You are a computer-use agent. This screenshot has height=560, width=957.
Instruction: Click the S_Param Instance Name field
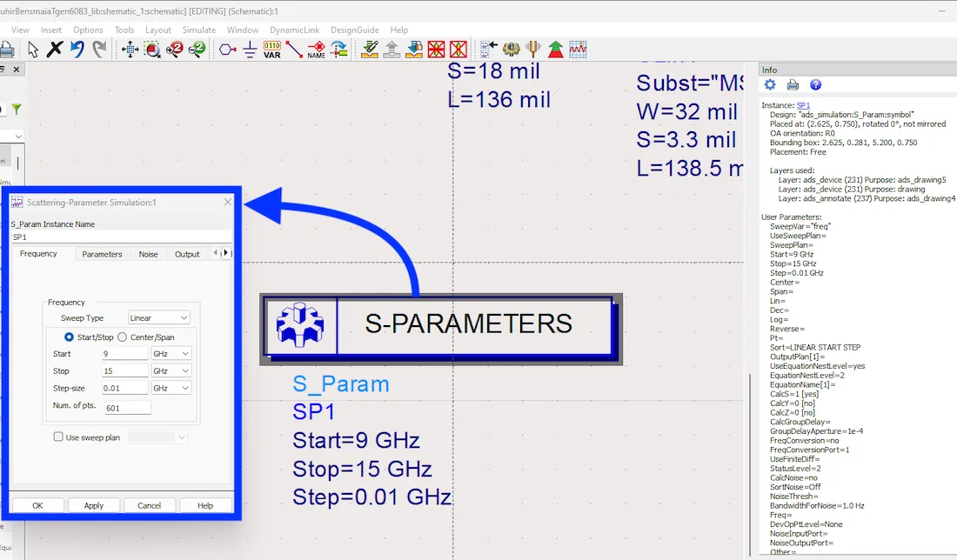click(121, 237)
